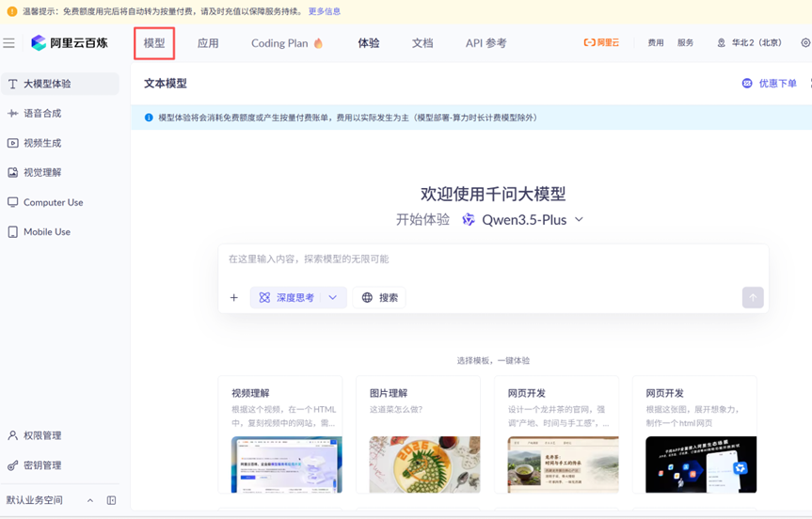Click the 阿里云 logo link
The height and width of the screenshot is (519, 812).
601,43
